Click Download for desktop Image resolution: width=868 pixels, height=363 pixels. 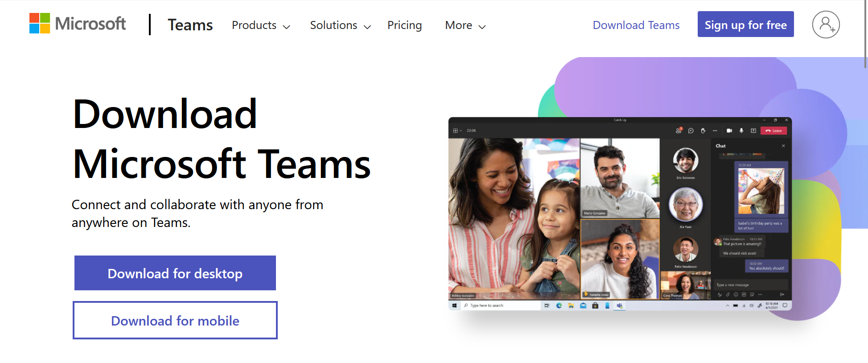(x=175, y=273)
